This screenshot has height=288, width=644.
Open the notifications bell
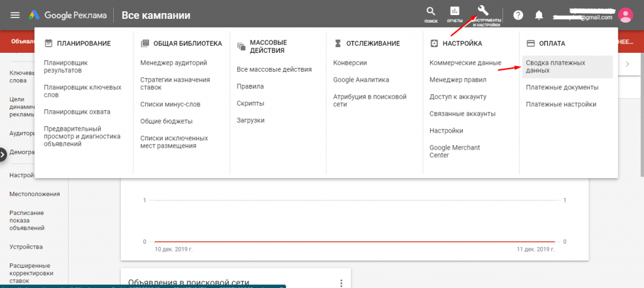(x=539, y=16)
